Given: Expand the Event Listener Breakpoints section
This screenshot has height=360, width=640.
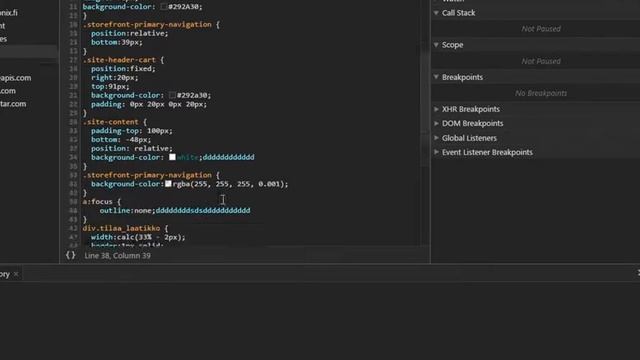Looking at the screenshot, I should coord(436,152).
